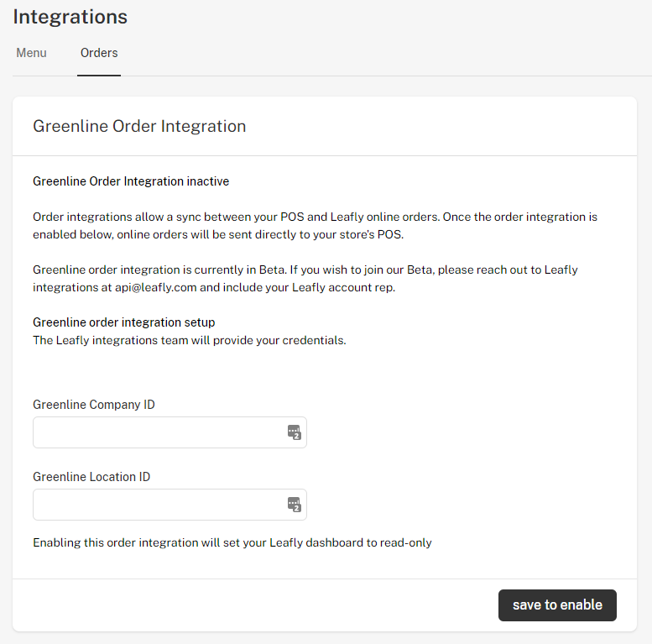Switch to the Menu tab

[31, 53]
